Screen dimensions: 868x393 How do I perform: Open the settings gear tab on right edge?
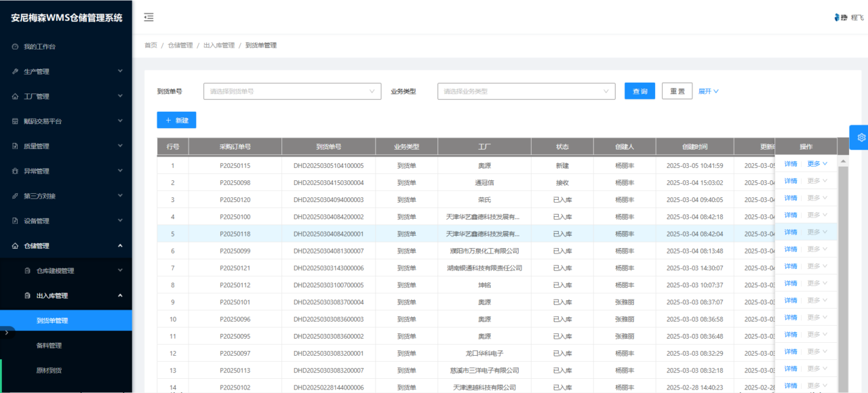[x=860, y=137]
